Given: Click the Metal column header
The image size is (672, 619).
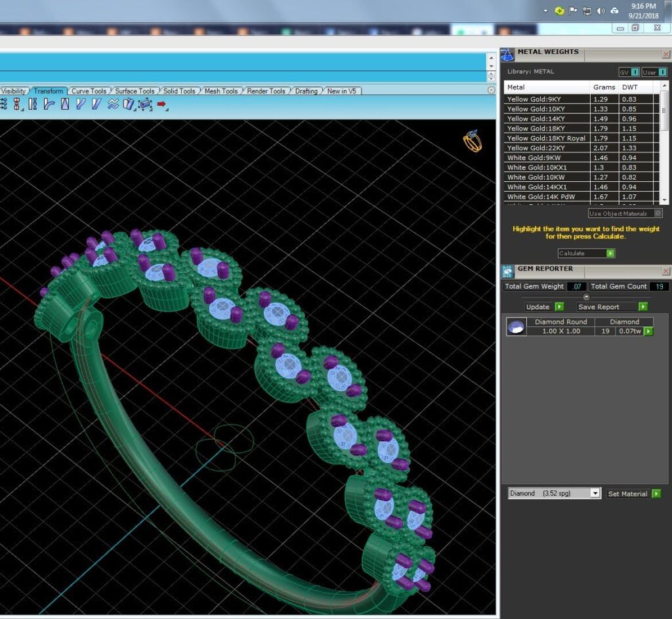Looking at the screenshot, I should tap(547, 87).
